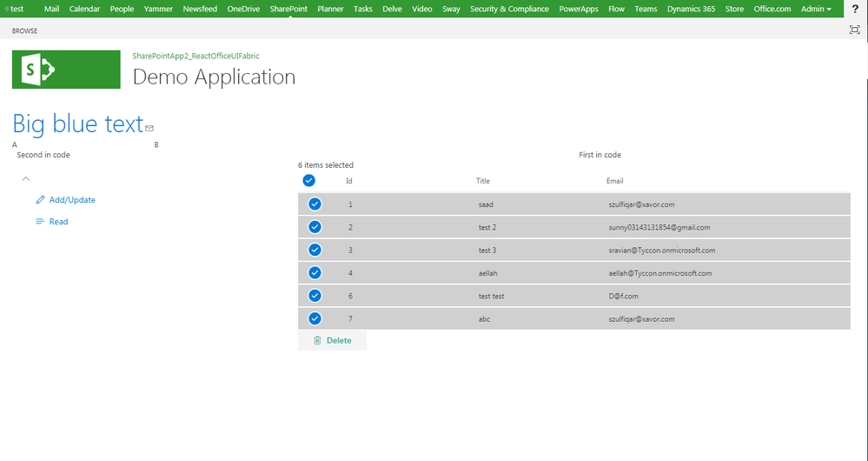Click the 6 items selected label
This screenshot has width=868, height=461.
tap(326, 165)
